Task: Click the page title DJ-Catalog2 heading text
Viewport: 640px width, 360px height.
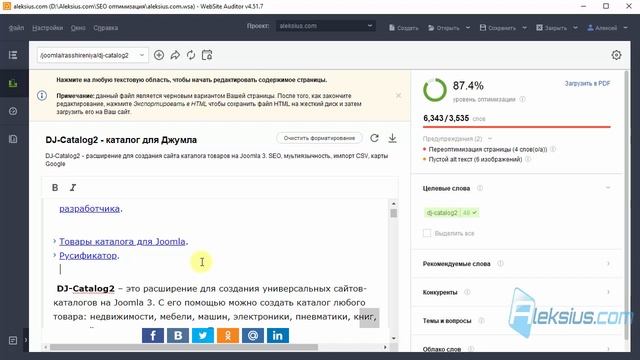Action: pyautogui.click(x=121, y=140)
